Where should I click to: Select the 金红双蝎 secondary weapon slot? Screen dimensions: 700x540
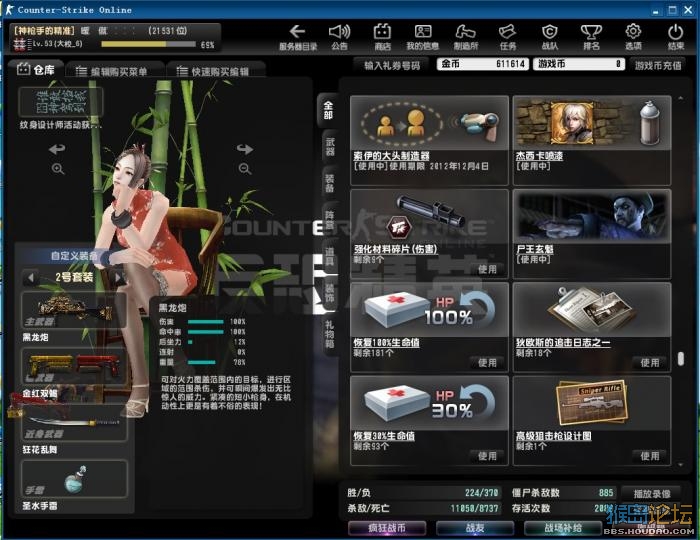74,367
